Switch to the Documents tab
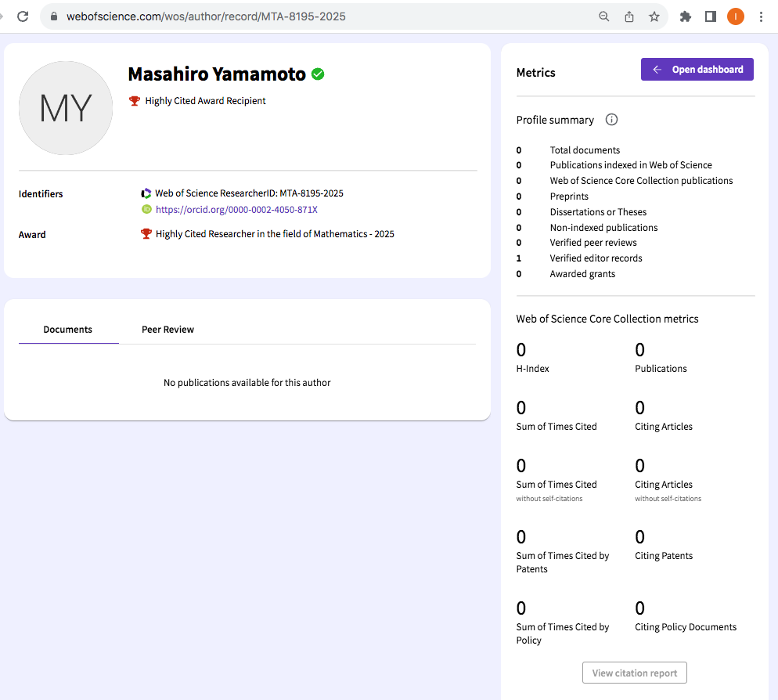The image size is (778, 700). point(68,330)
